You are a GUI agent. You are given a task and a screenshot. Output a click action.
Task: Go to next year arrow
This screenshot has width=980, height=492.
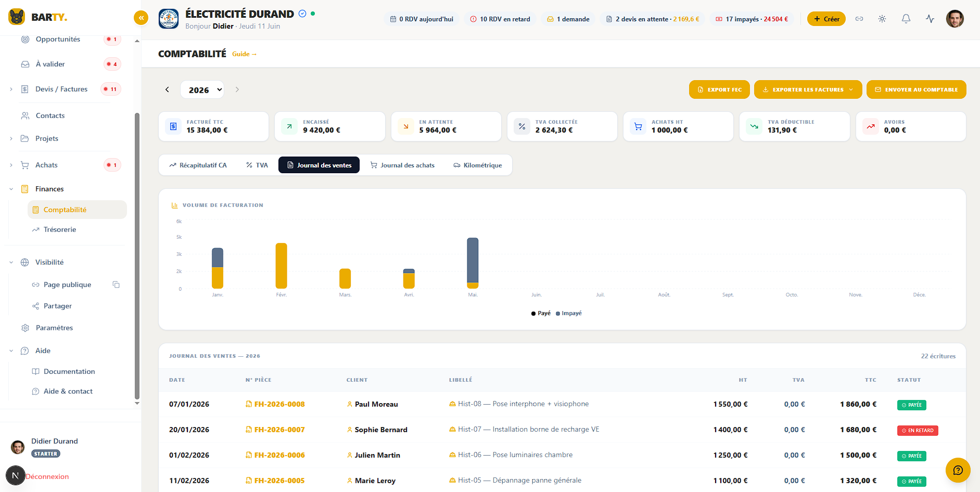[237, 89]
